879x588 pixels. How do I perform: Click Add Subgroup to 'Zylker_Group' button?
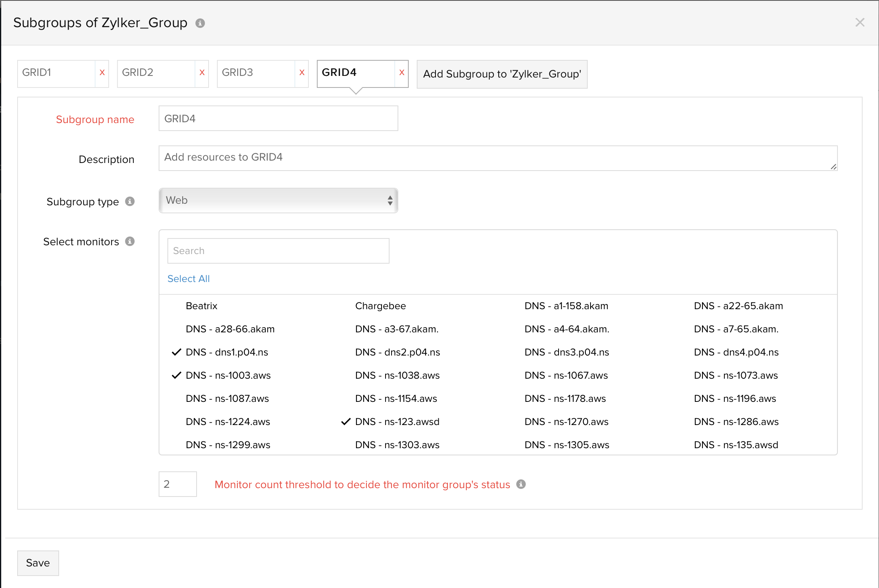pyautogui.click(x=502, y=74)
